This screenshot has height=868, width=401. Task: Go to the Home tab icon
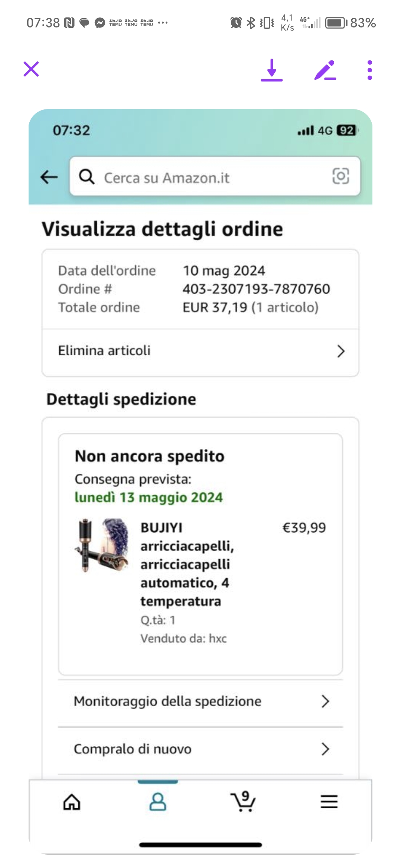[x=72, y=802]
